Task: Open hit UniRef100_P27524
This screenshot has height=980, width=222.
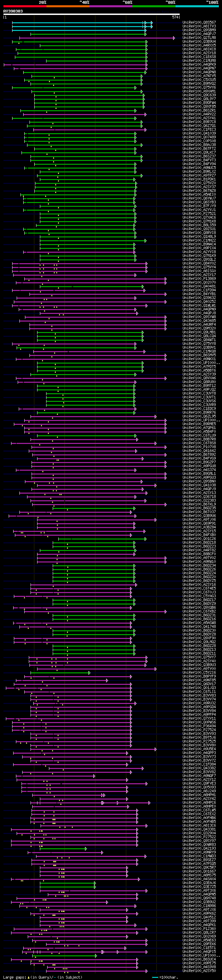Action: point(199,730)
